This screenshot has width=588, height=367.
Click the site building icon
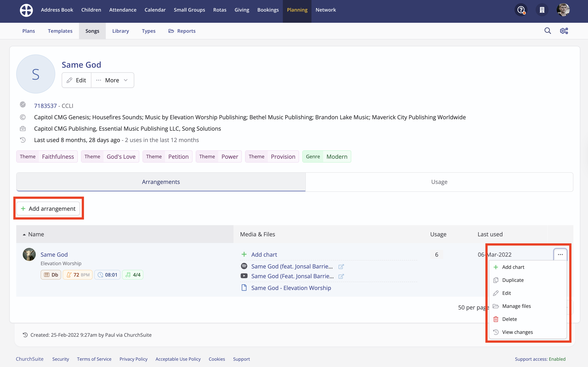[x=542, y=10]
